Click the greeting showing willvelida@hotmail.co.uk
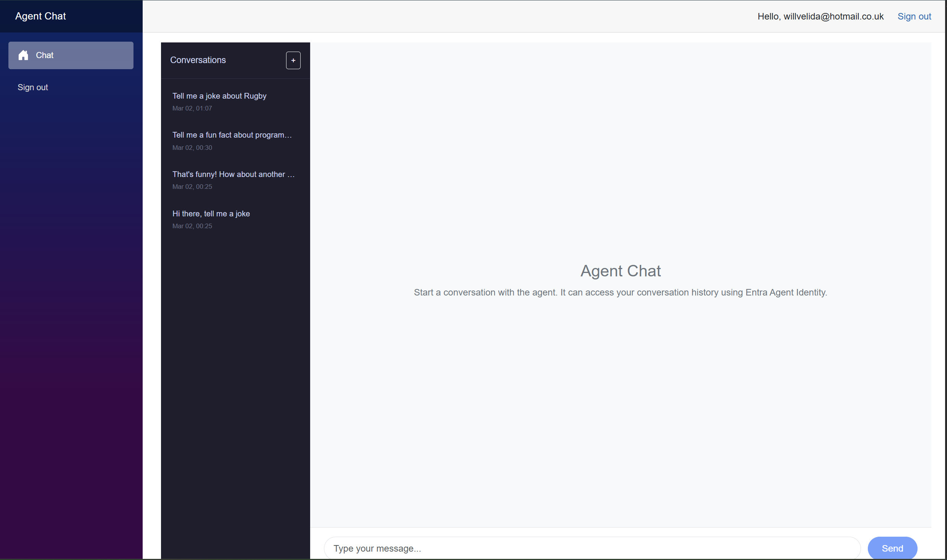The height and width of the screenshot is (560, 947). click(x=820, y=16)
